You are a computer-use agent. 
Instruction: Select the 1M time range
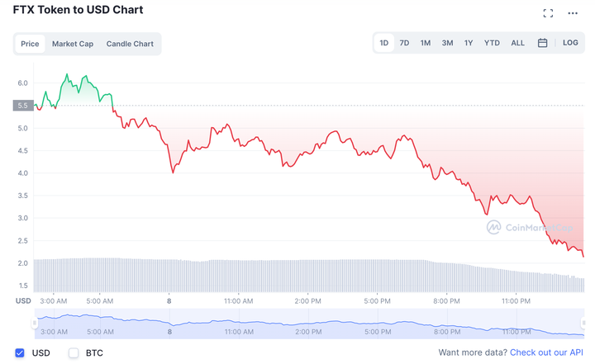(425, 43)
